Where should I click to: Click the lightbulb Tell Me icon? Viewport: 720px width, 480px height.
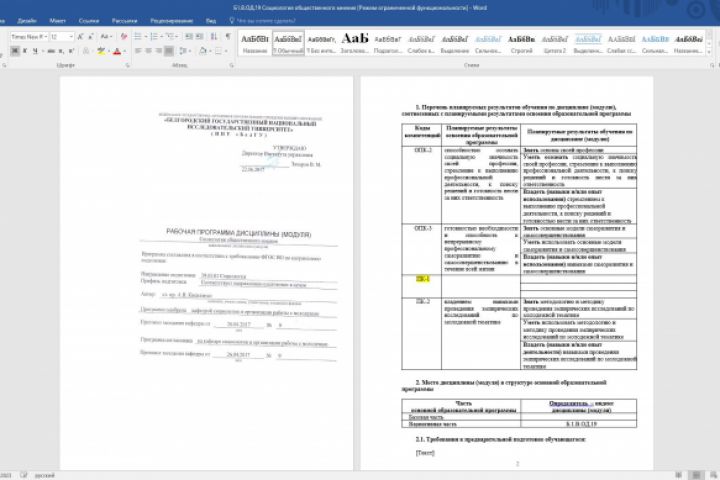pos(232,20)
